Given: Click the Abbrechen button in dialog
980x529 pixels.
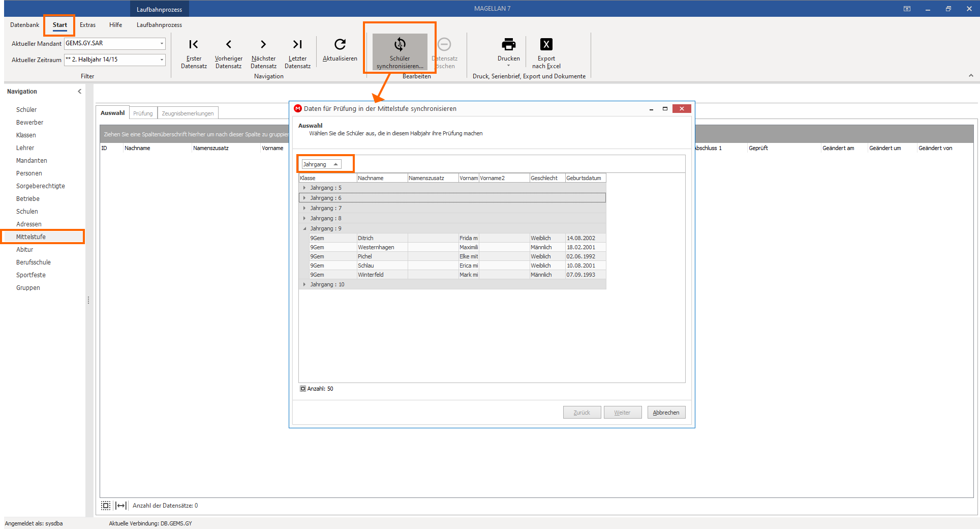Looking at the screenshot, I should tap(666, 413).
